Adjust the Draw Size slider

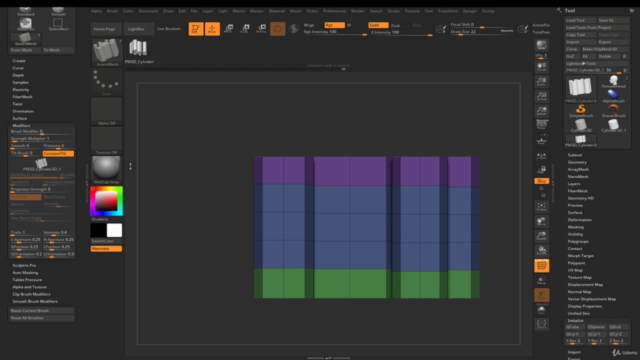coord(482,32)
